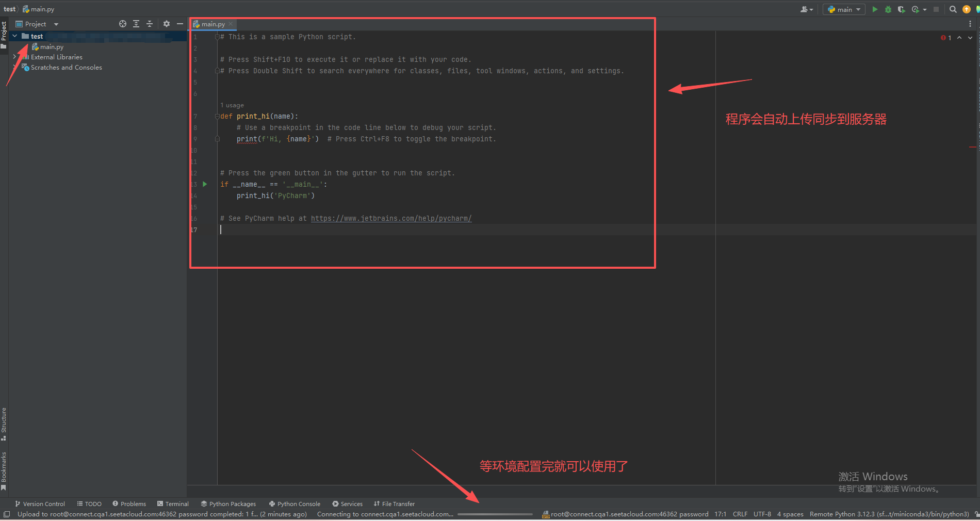Click the Remote Python 3.12.3 interpreter widget

(889, 514)
